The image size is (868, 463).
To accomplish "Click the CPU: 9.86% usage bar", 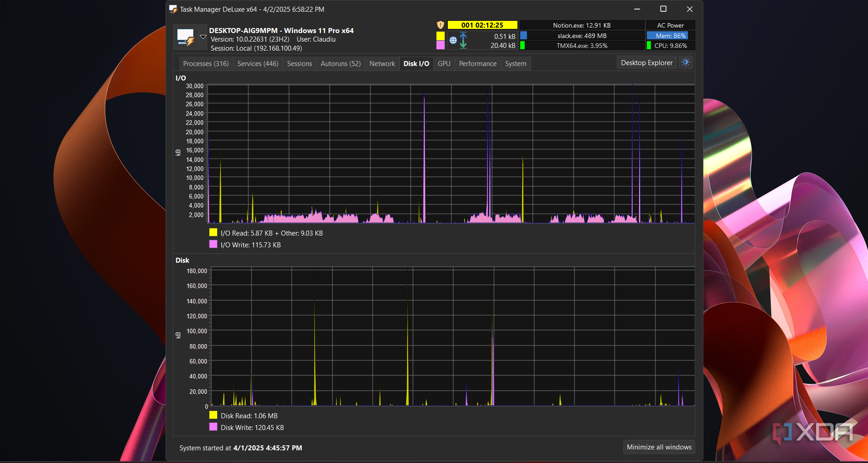I will coord(670,46).
